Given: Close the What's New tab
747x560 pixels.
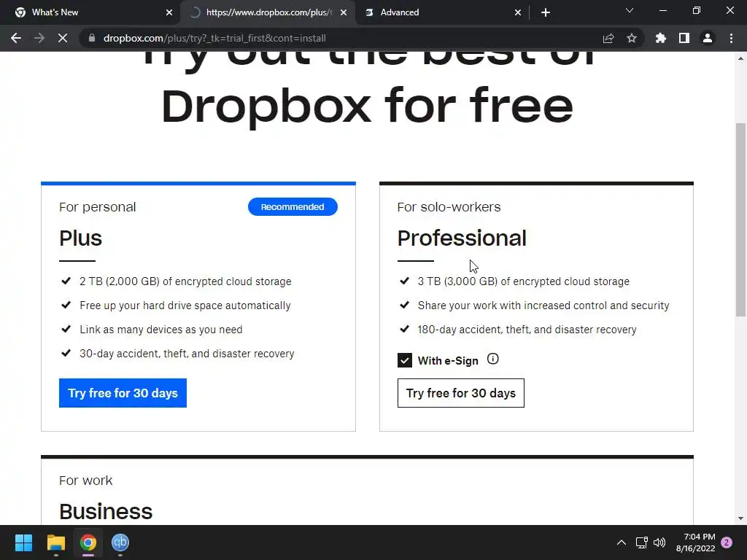Looking at the screenshot, I should 169,12.
